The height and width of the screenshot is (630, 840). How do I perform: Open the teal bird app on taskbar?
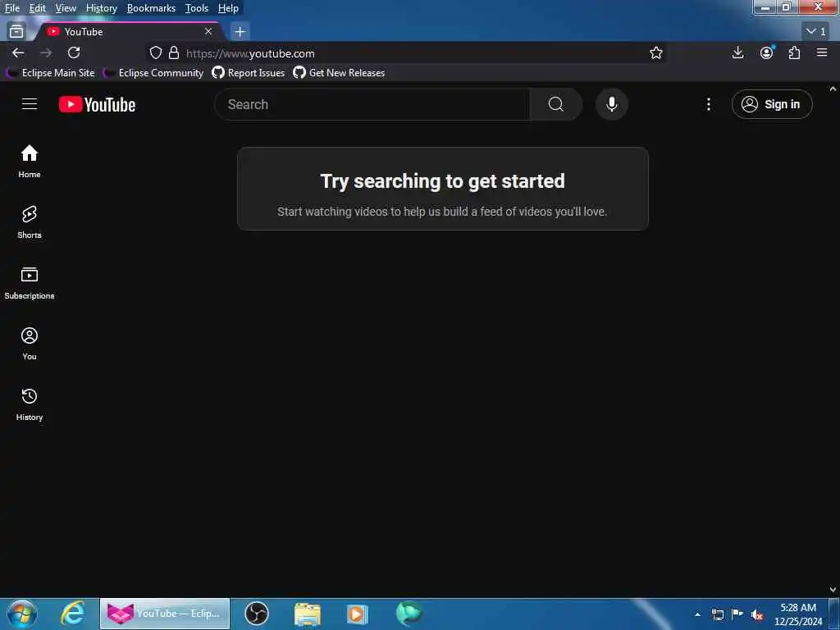point(409,614)
